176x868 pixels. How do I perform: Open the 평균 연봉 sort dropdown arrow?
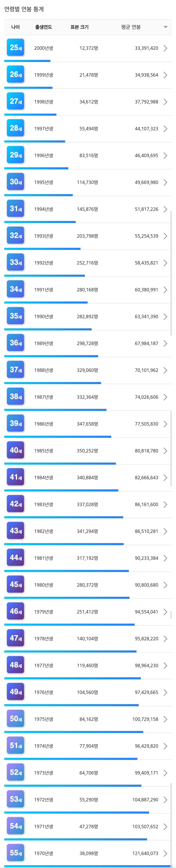point(165,27)
